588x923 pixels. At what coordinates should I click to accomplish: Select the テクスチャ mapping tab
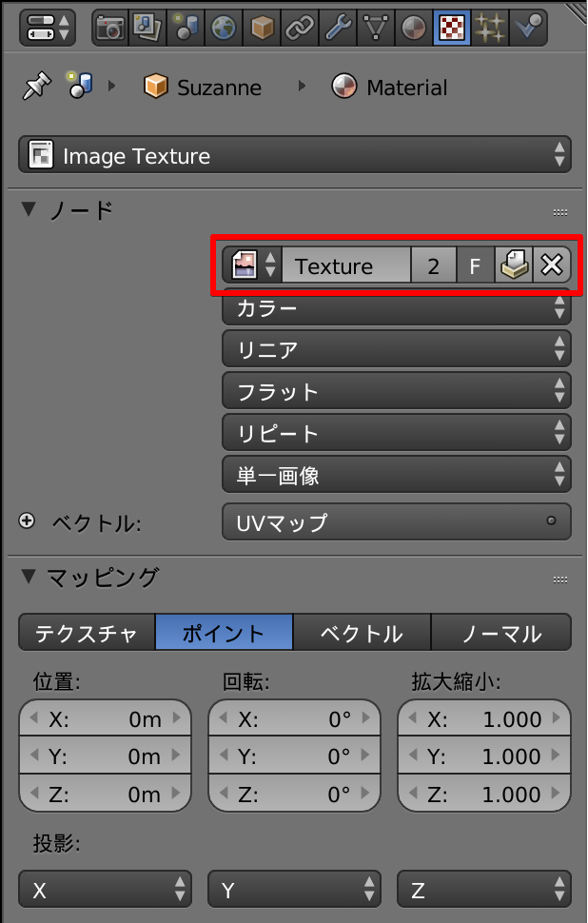coord(85,632)
